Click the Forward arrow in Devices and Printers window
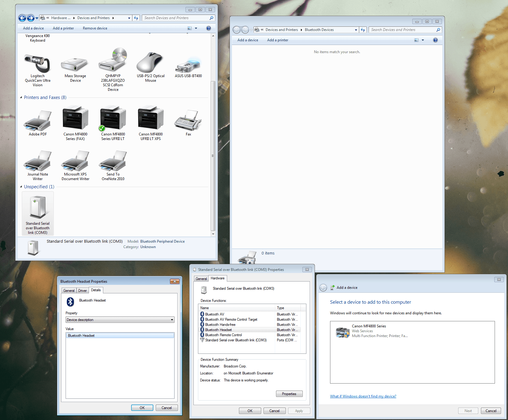Screen dimensions: 508x420 pyautogui.click(x=31, y=18)
